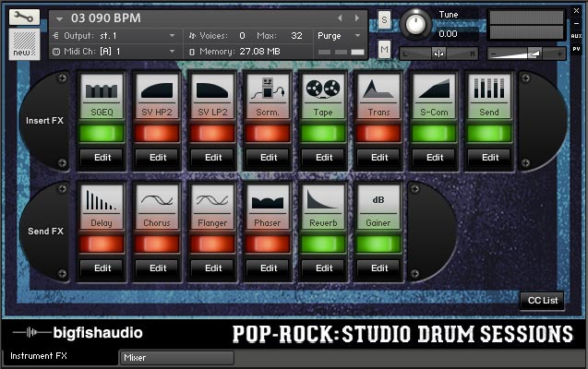
Task: Click the MIDI channel plug icon
Action: point(56,52)
